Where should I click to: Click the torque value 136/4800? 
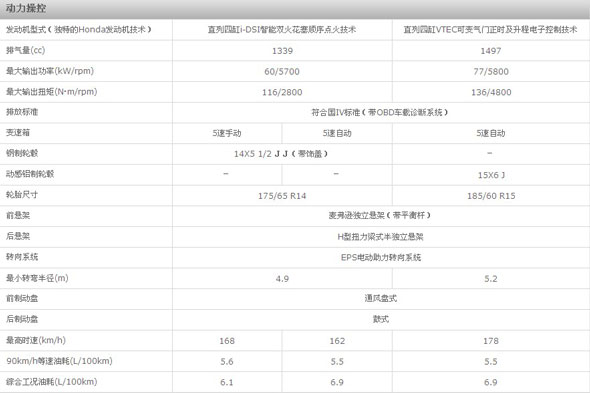tap(491, 92)
